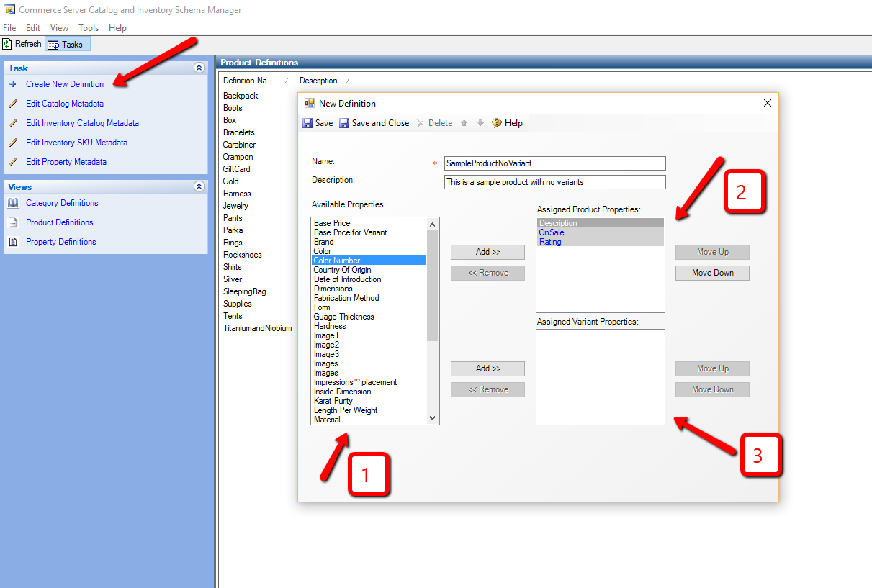Open the Edit Property Metadata link
Screen dimensions: 872x588
(66, 162)
